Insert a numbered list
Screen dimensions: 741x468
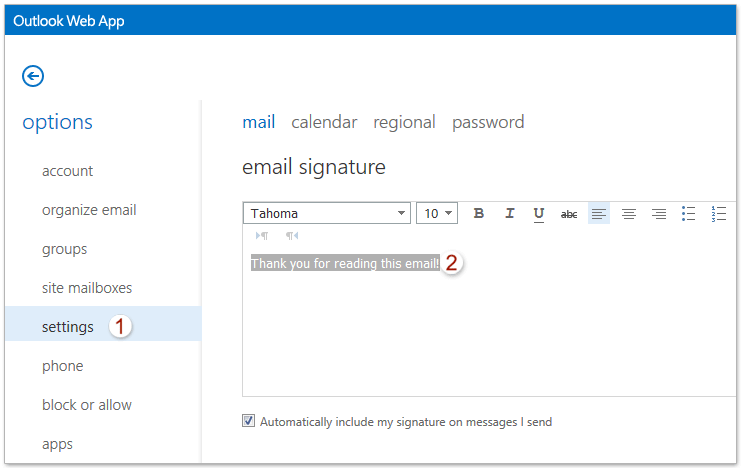718,213
